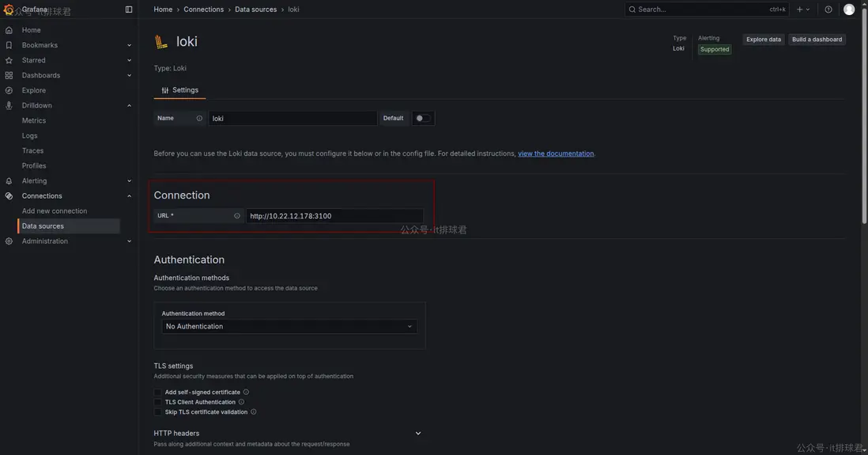This screenshot has height=455, width=868.
Task: Click the Connections plug icon
Action: coord(9,195)
